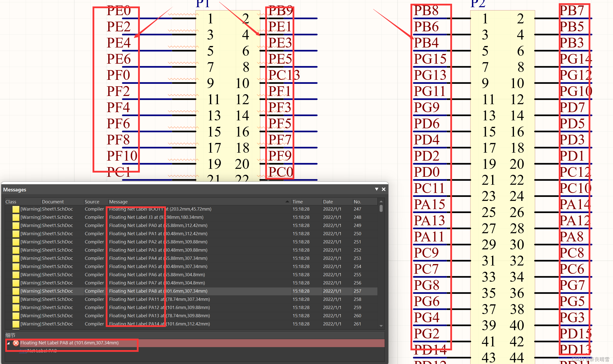Image resolution: width=613 pixels, height=364 pixels.
Task: Select Floating Net Label PA13 warning row
Action: click(x=159, y=316)
